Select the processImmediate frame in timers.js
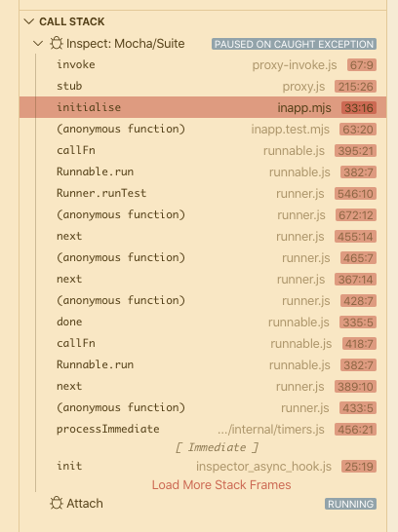The height and width of the screenshot is (532, 398). coord(203,429)
